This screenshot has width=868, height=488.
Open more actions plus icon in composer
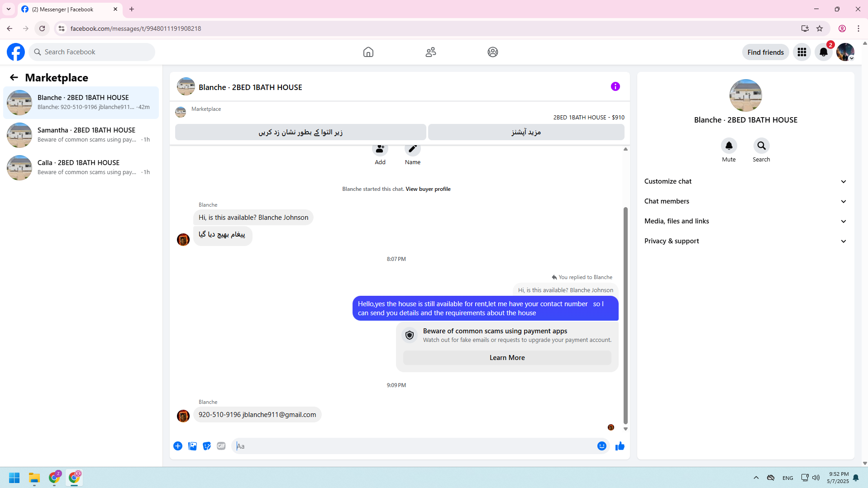(178, 446)
